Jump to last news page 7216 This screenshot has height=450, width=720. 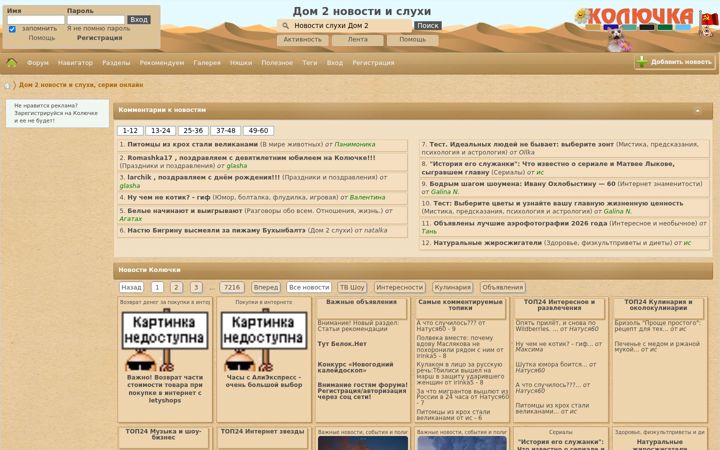coord(232,287)
